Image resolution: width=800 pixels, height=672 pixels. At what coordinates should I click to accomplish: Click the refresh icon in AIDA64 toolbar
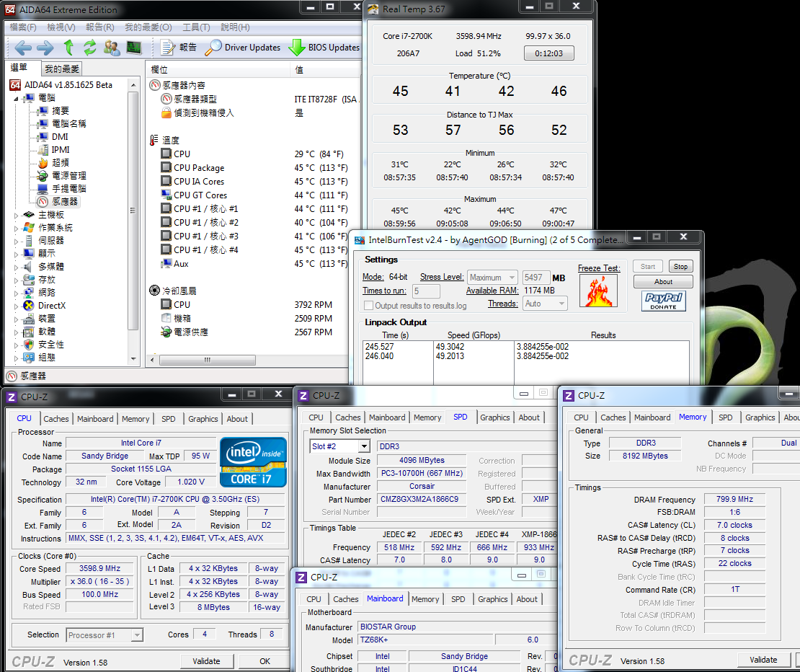click(x=90, y=48)
